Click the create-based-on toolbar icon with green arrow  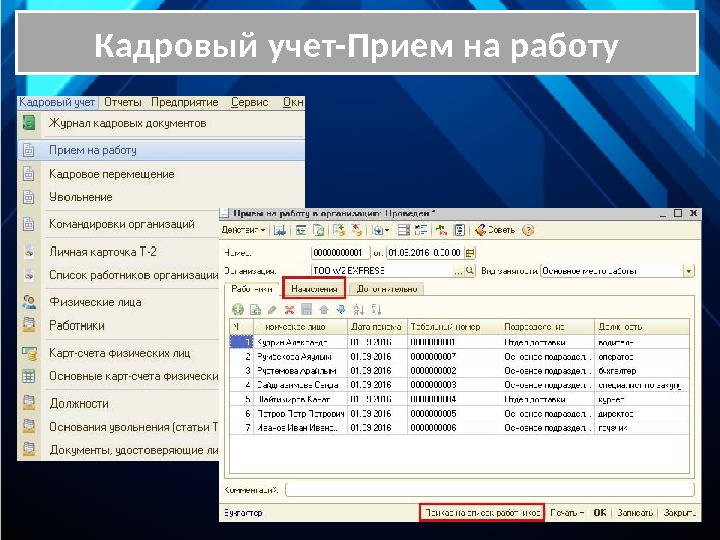coord(339,230)
